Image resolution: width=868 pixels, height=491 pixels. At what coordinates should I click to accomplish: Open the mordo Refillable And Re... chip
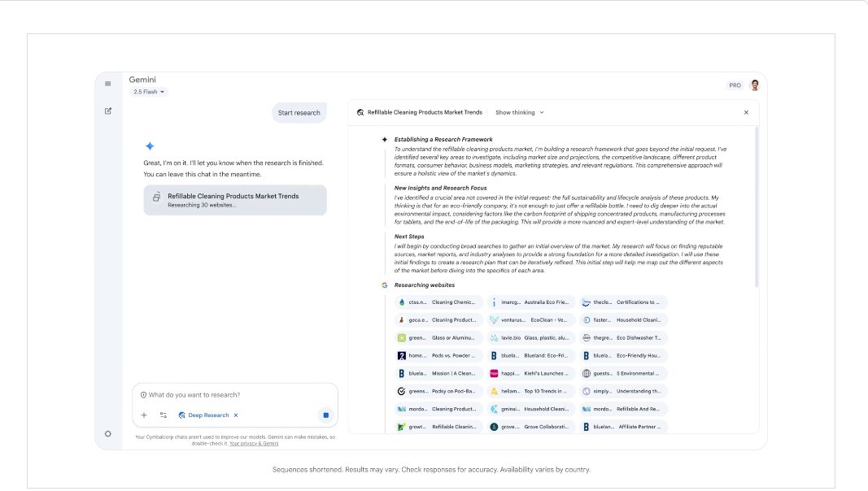[x=623, y=409]
